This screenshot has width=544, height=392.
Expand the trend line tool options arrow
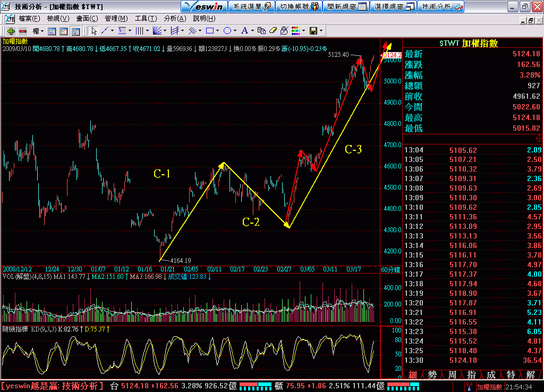(x=112, y=31)
